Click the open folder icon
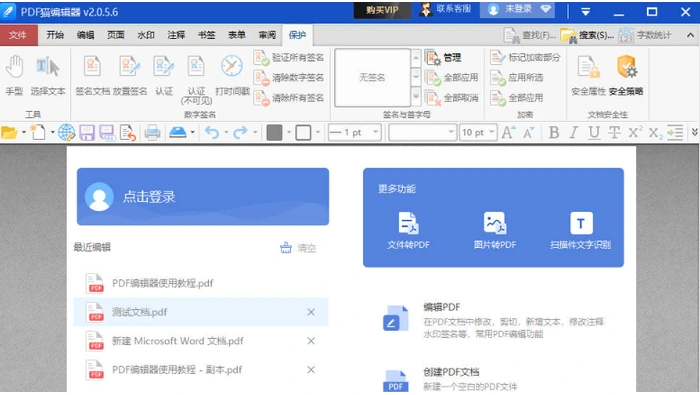 pyautogui.click(x=9, y=133)
